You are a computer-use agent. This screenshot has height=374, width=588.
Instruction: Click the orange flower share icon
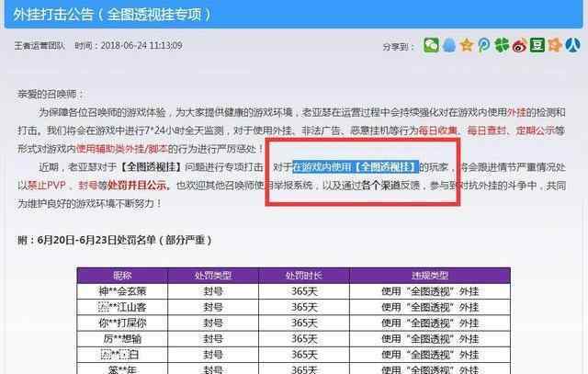[x=553, y=45]
